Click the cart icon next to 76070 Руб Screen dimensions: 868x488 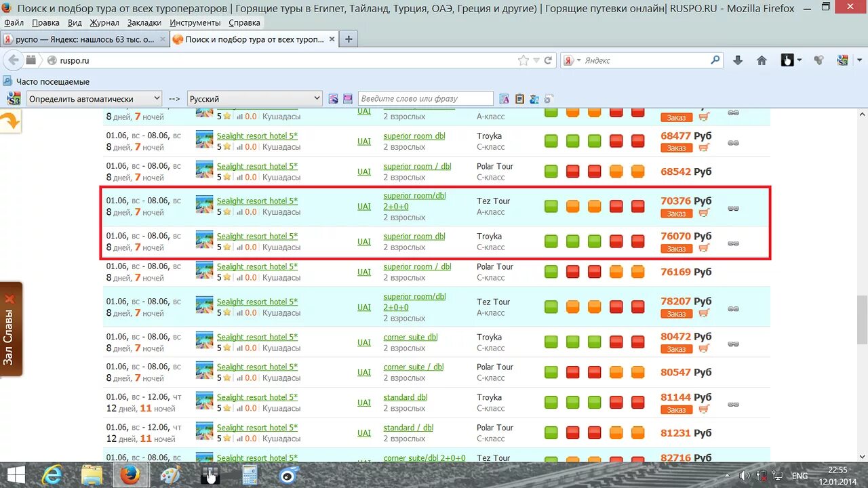point(704,248)
